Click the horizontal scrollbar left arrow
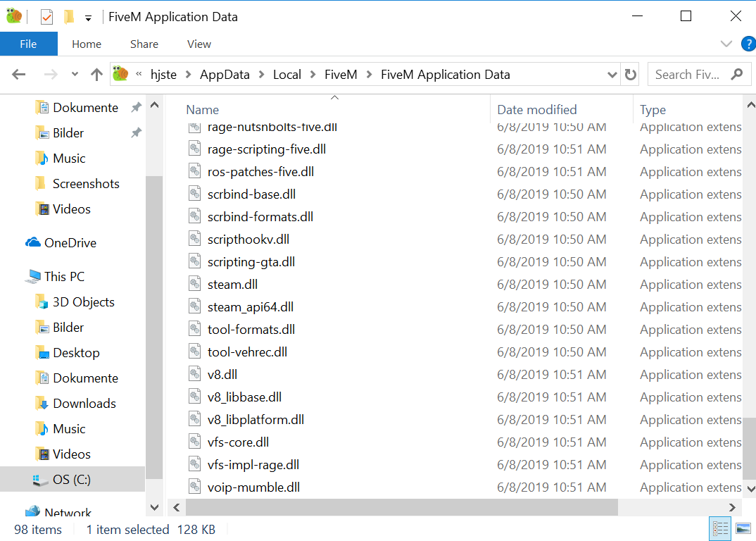The width and height of the screenshot is (756, 541). coord(177,507)
